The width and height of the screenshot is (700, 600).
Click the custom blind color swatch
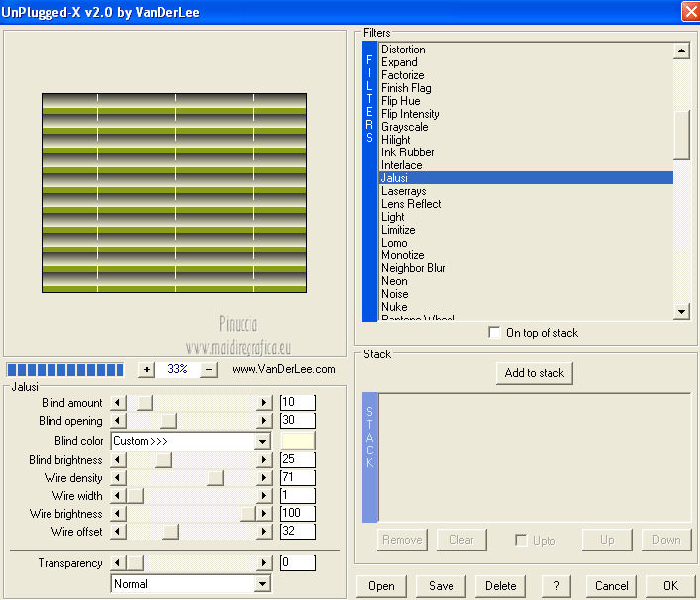coord(298,441)
